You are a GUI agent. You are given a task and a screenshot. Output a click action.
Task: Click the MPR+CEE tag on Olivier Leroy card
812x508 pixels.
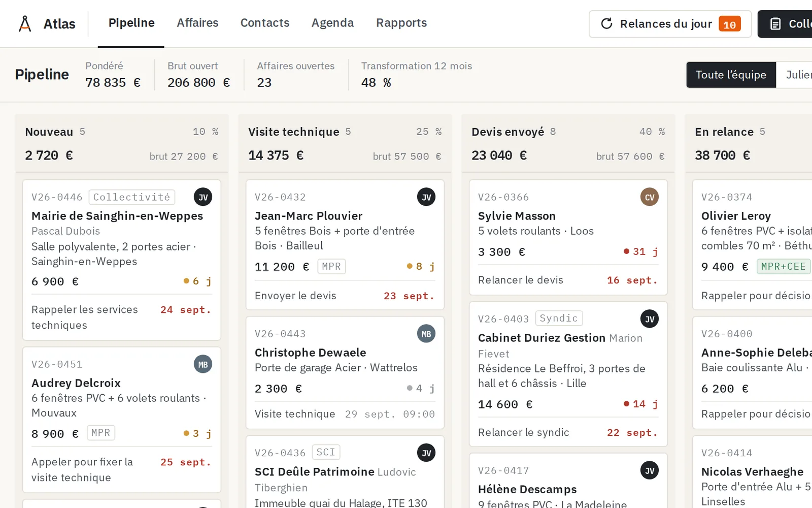[x=784, y=267]
